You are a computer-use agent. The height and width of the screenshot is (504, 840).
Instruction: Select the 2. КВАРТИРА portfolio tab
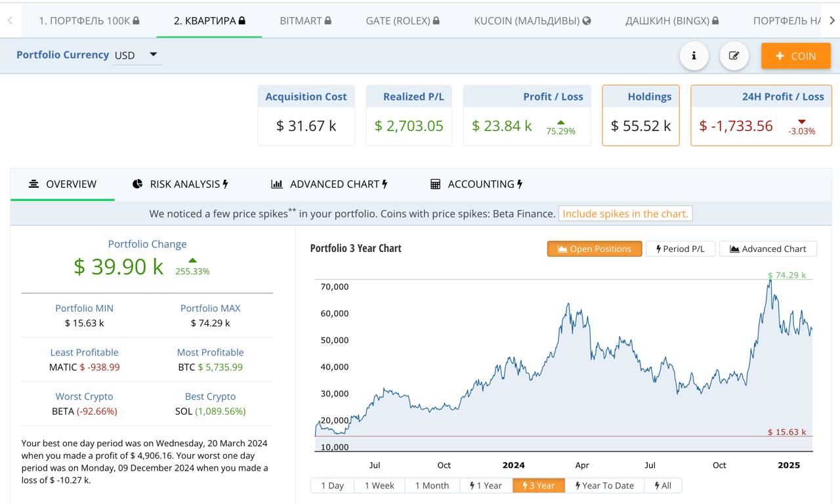click(209, 20)
